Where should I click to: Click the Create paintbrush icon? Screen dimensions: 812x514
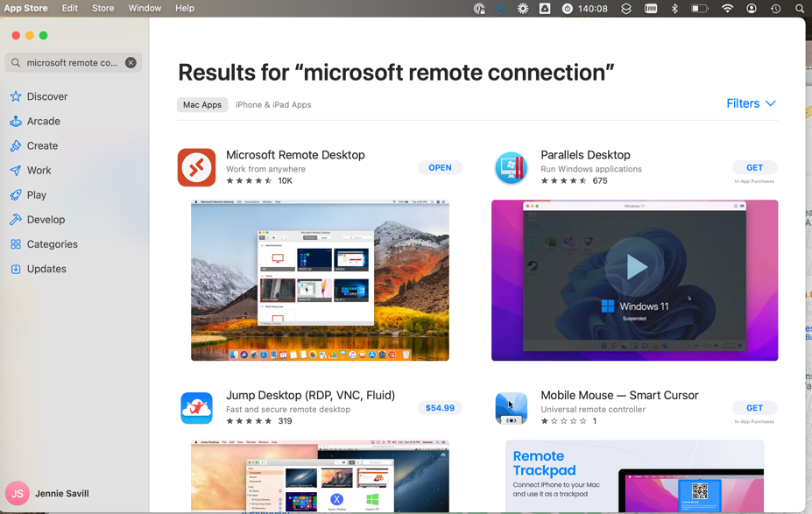(16, 146)
